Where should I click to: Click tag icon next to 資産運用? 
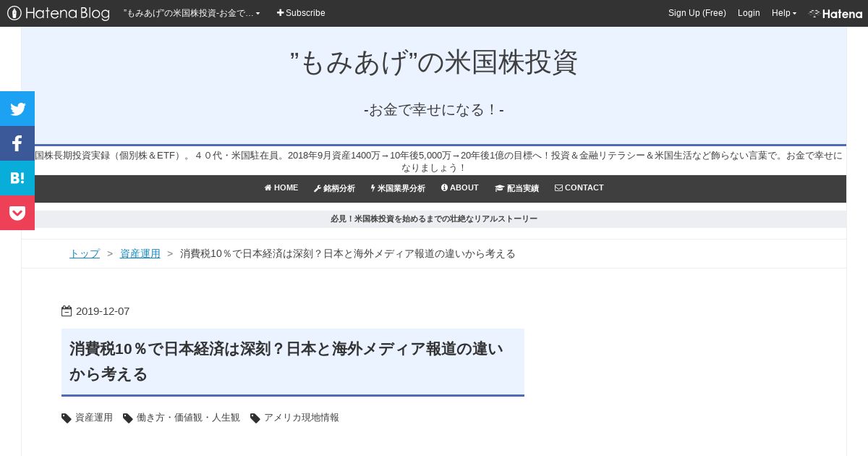[x=67, y=418]
